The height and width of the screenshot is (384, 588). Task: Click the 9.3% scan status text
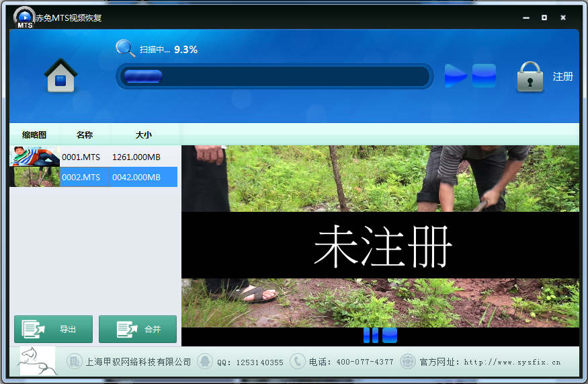click(x=185, y=50)
